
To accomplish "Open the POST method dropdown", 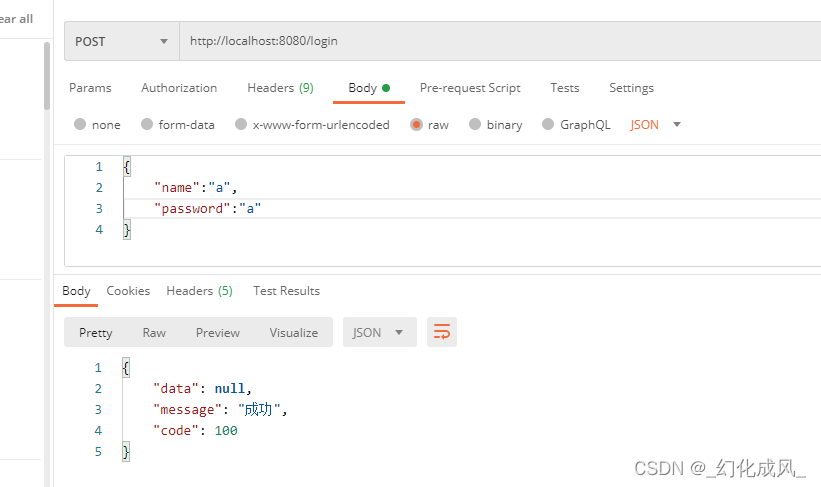I will tap(121, 41).
